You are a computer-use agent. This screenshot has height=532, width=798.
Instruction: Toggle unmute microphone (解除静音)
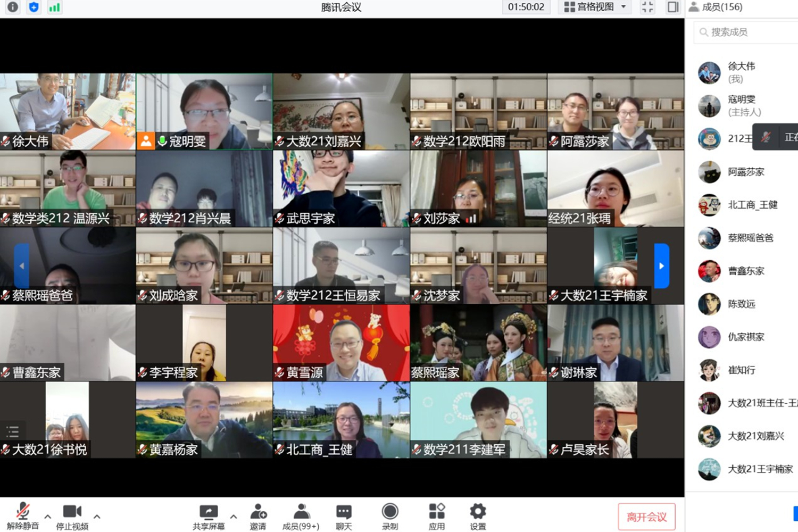coord(22,516)
